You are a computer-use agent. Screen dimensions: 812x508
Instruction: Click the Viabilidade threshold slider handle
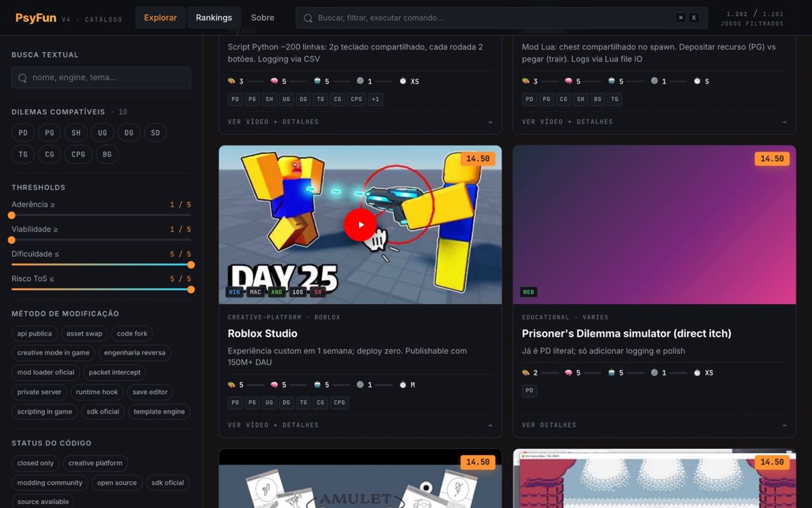(12, 240)
